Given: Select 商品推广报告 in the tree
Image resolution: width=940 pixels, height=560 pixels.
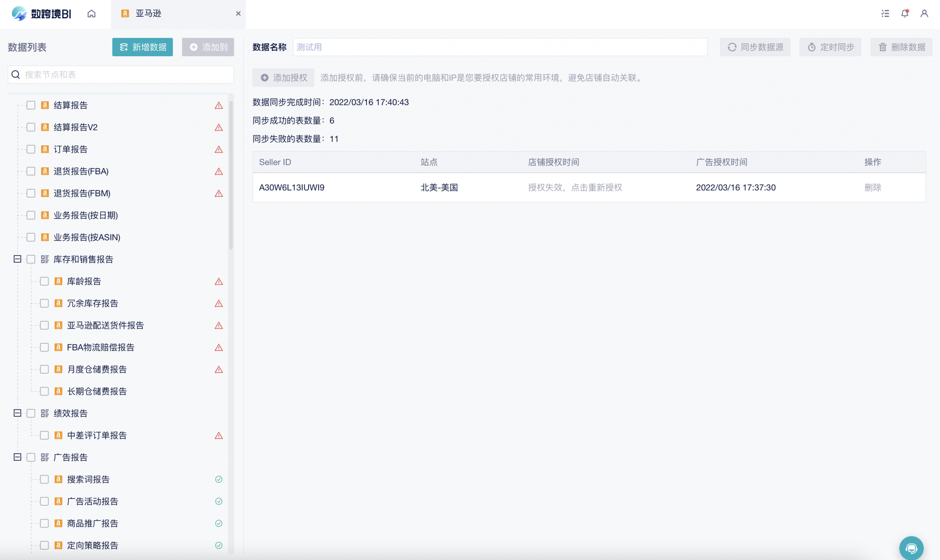Looking at the screenshot, I should coord(93,523).
